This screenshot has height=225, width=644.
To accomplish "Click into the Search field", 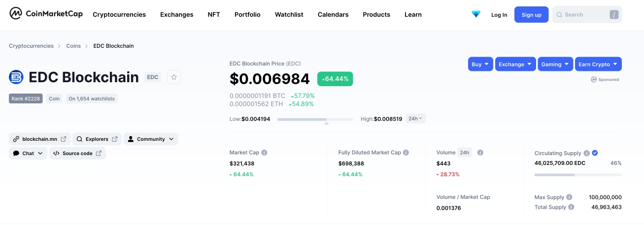I will pos(587,15).
